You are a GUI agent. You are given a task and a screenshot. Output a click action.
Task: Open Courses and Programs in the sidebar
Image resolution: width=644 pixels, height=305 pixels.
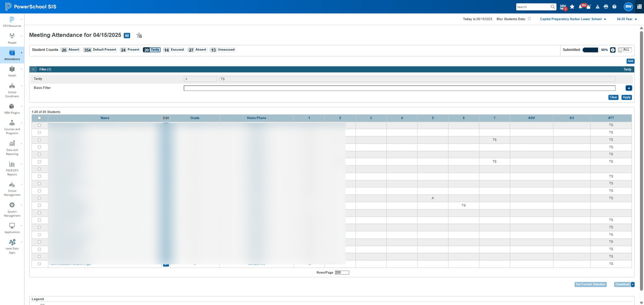click(x=12, y=127)
